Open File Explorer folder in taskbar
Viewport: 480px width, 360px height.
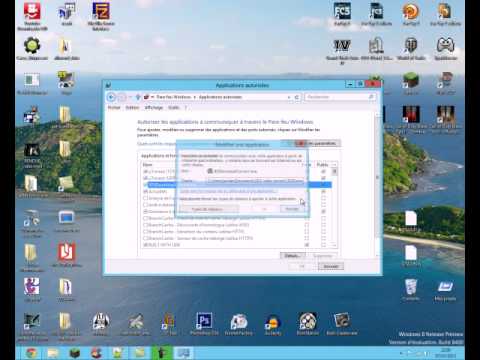(53, 353)
